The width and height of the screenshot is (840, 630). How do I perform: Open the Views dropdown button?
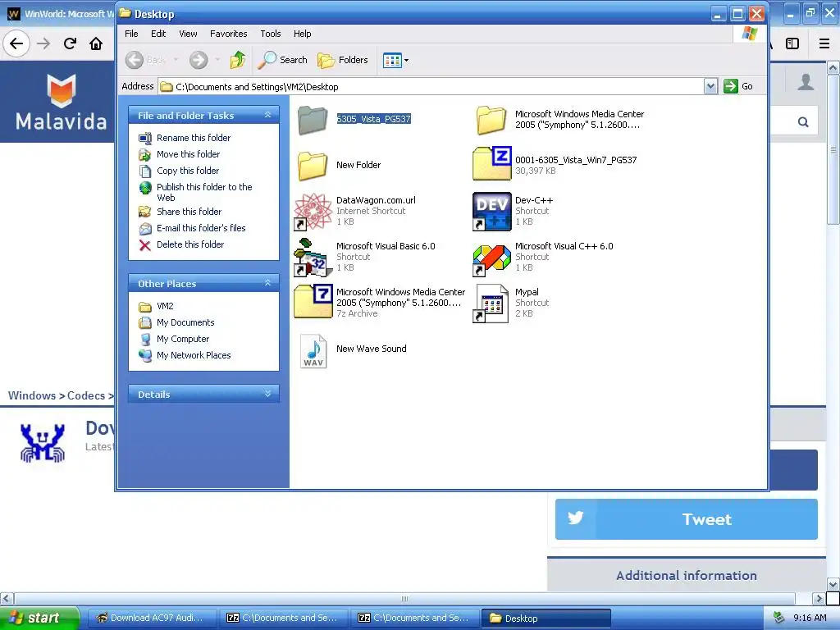[396, 60]
